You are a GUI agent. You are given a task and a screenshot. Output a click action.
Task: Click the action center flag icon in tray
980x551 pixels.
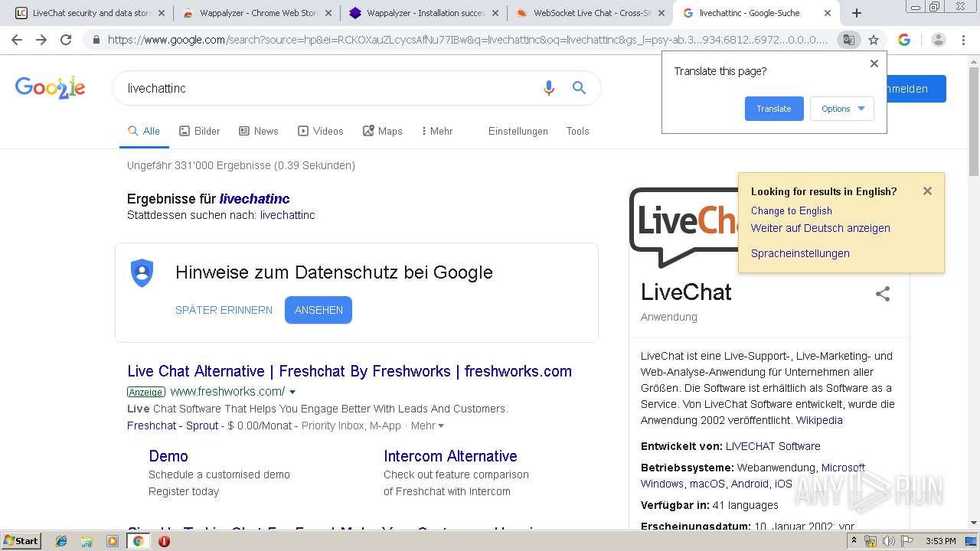pyautogui.click(x=907, y=541)
